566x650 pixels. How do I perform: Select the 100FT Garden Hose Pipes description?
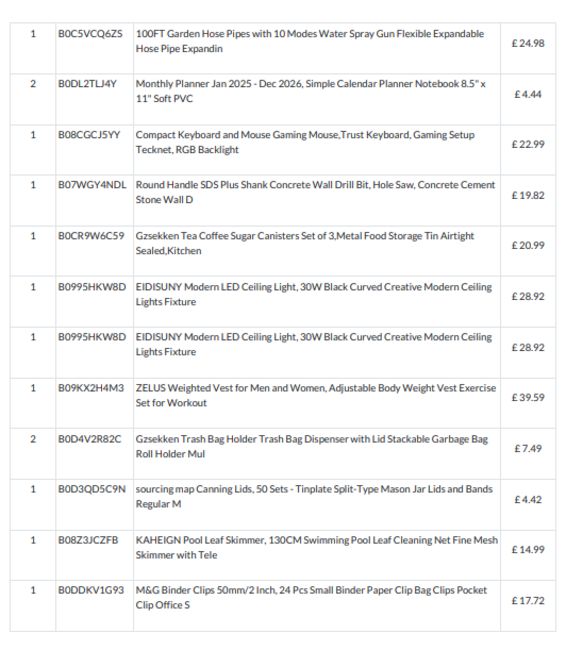[310, 41]
